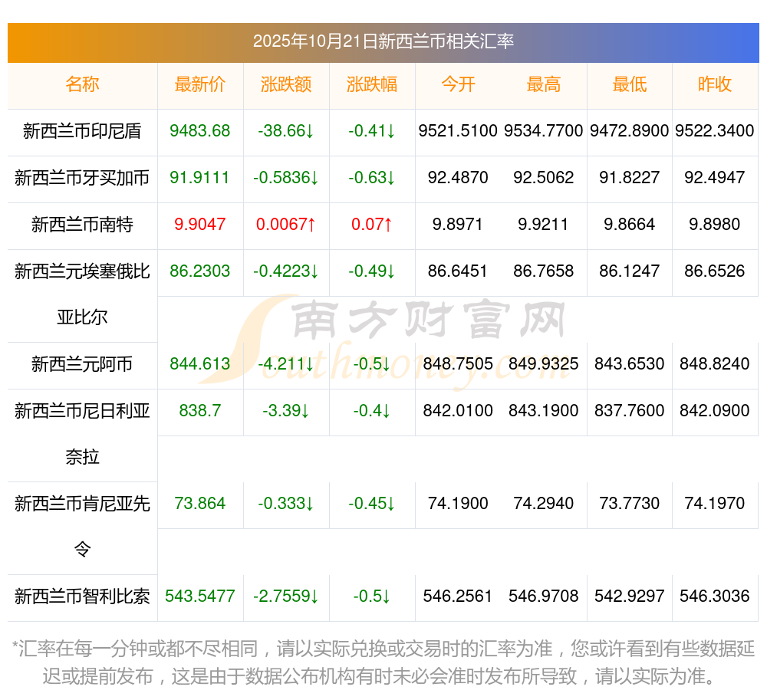Click the red change value 0.0067↑
The width and height of the screenshot is (767, 700).
pyautogui.click(x=286, y=225)
